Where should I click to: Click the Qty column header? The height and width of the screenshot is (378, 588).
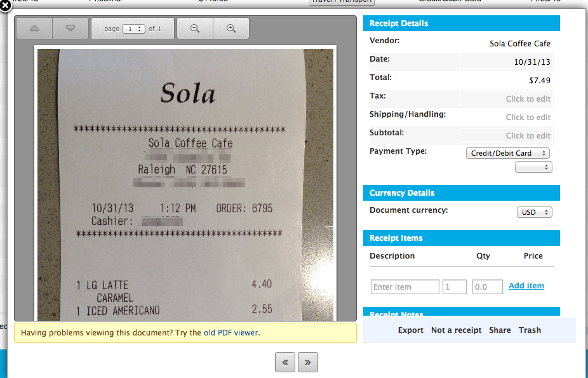[483, 256]
